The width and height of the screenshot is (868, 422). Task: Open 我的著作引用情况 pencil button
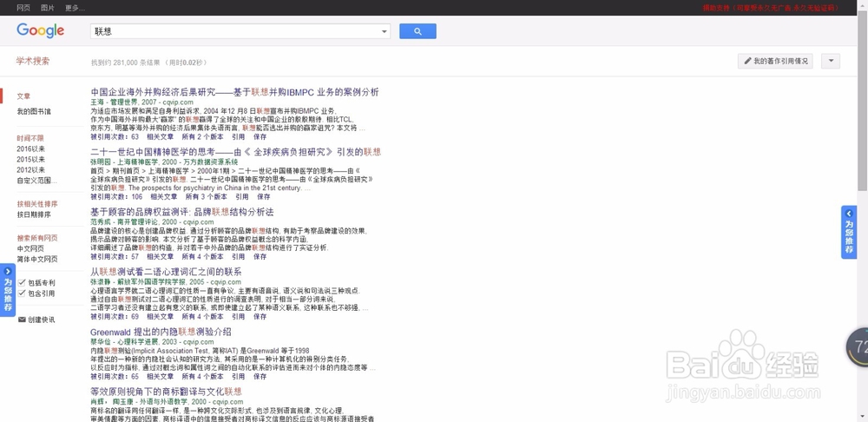coord(775,61)
